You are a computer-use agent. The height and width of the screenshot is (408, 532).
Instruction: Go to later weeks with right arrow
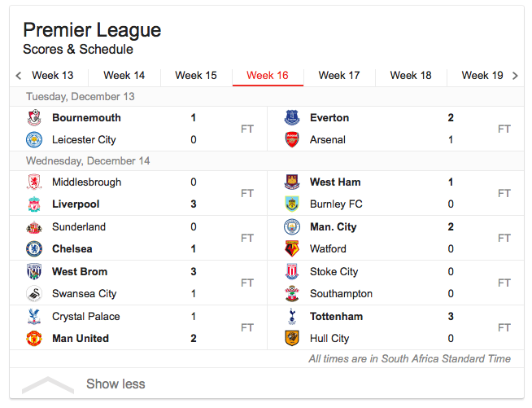pos(515,76)
